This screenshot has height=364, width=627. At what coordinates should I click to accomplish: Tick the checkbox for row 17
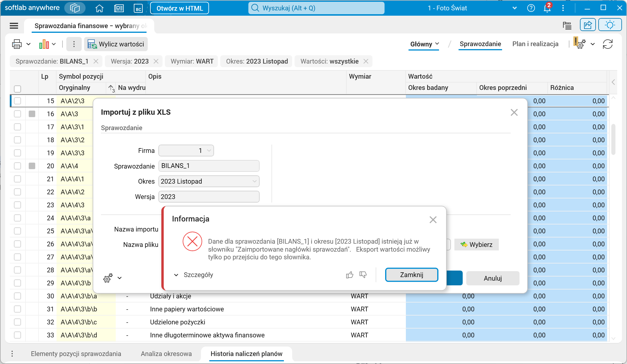click(17, 127)
